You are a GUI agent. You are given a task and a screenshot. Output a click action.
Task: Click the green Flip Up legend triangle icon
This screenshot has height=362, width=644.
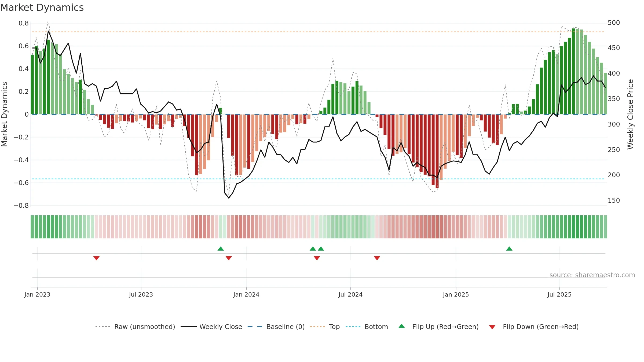pyautogui.click(x=402, y=326)
